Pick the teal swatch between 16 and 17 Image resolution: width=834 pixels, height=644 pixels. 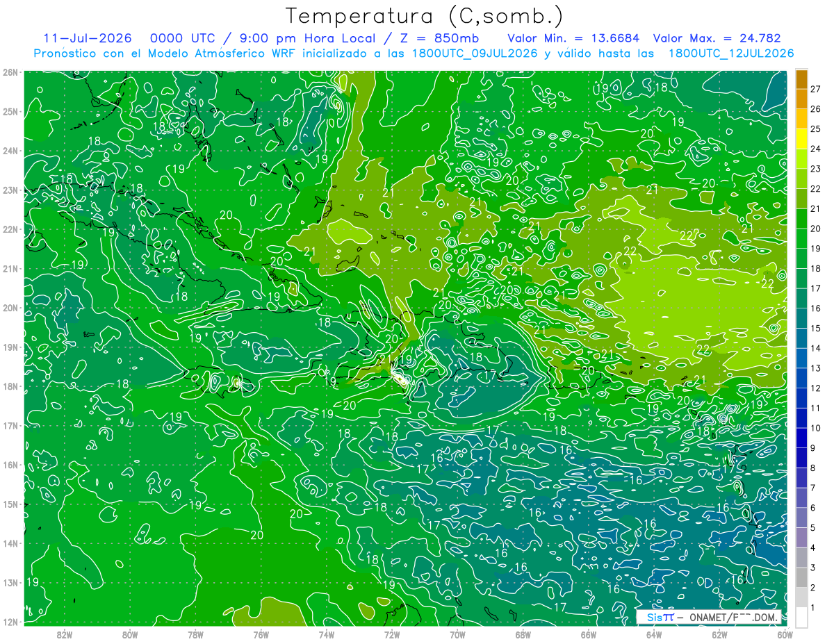pos(801,298)
